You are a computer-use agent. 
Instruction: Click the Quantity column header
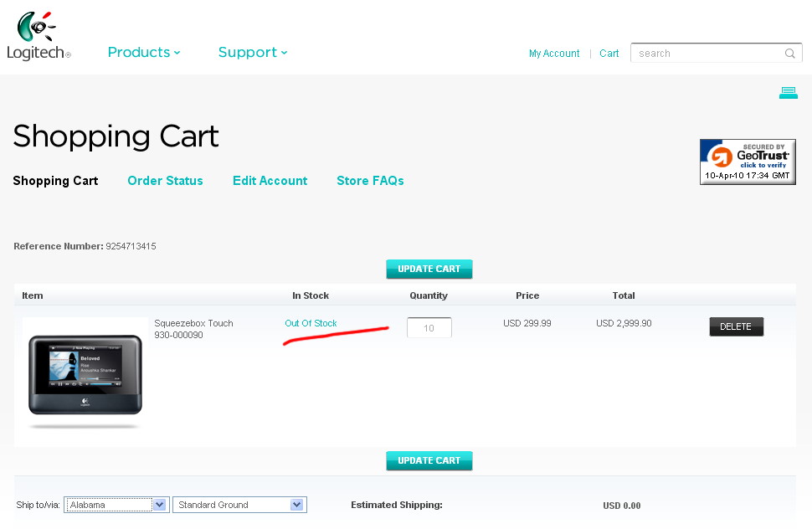tap(429, 295)
